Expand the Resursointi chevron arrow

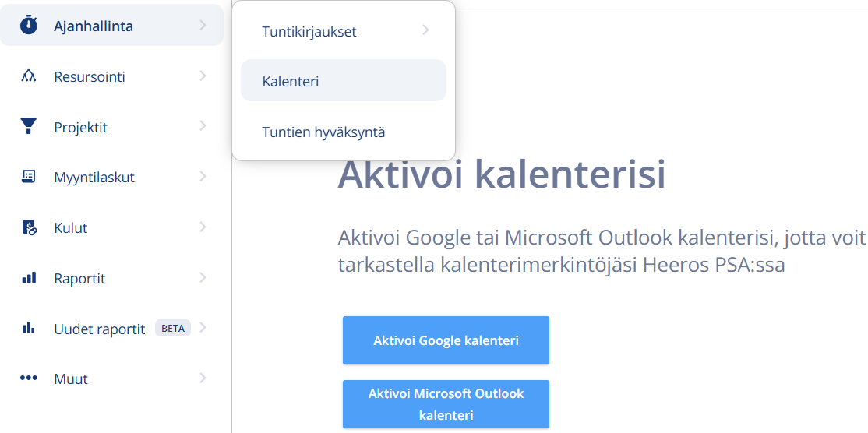pos(203,76)
